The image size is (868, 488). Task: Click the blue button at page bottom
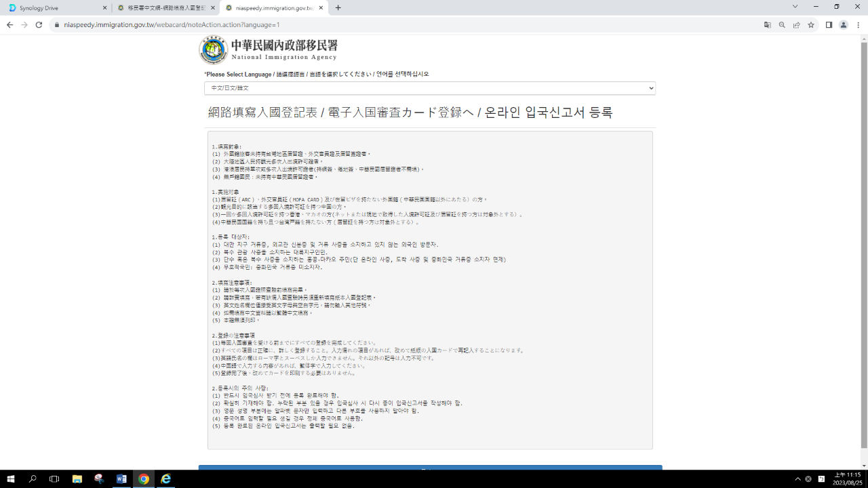click(x=430, y=468)
